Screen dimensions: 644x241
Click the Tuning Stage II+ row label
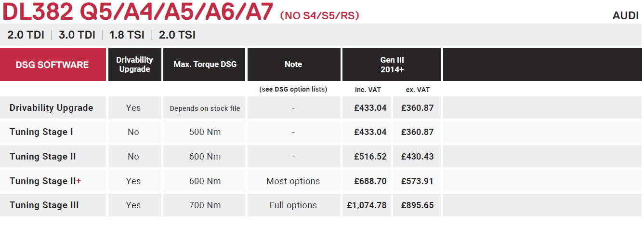click(x=45, y=181)
